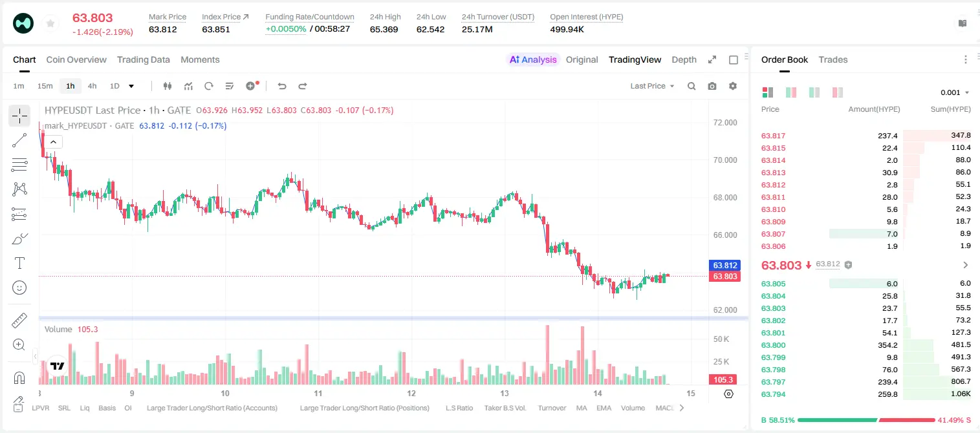Switch to the Coin Overview tab

point(76,59)
